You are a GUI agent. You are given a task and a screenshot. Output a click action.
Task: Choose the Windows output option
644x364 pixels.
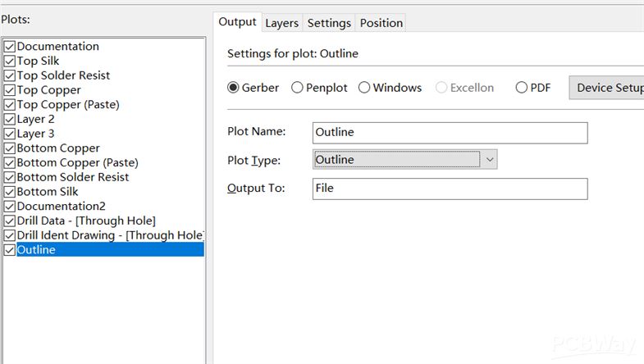point(364,88)
